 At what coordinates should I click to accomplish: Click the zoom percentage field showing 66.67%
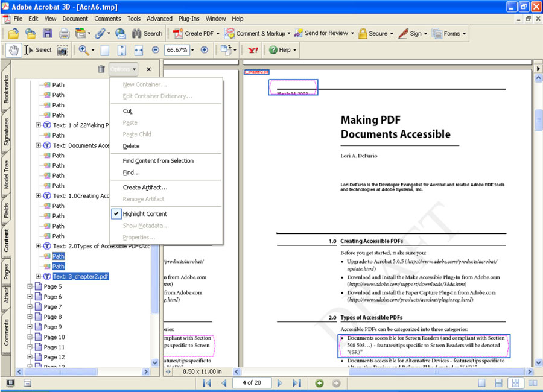point(177,50)
